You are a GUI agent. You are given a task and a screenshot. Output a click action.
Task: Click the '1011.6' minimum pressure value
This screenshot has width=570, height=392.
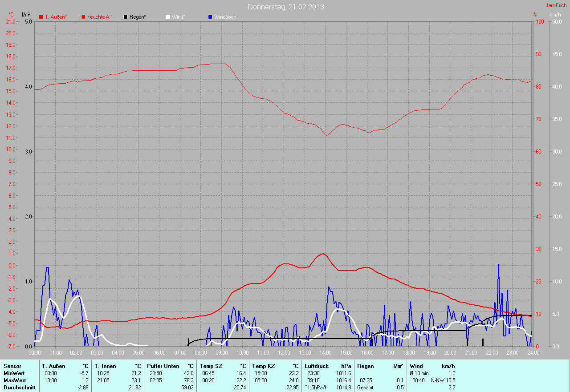343,373
